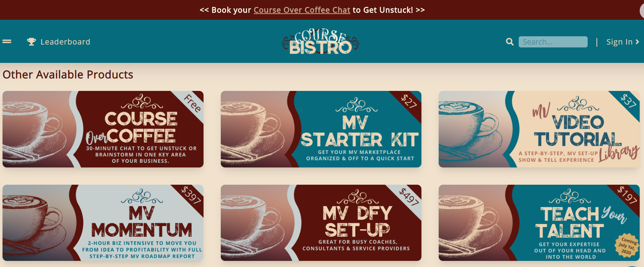Focus the Search input field

pos(553,42)
